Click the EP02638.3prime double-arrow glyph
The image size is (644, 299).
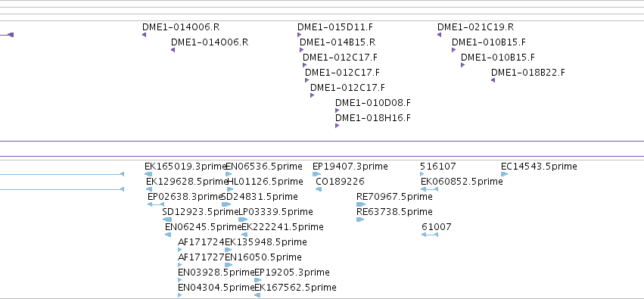click(x=156, y=204)
